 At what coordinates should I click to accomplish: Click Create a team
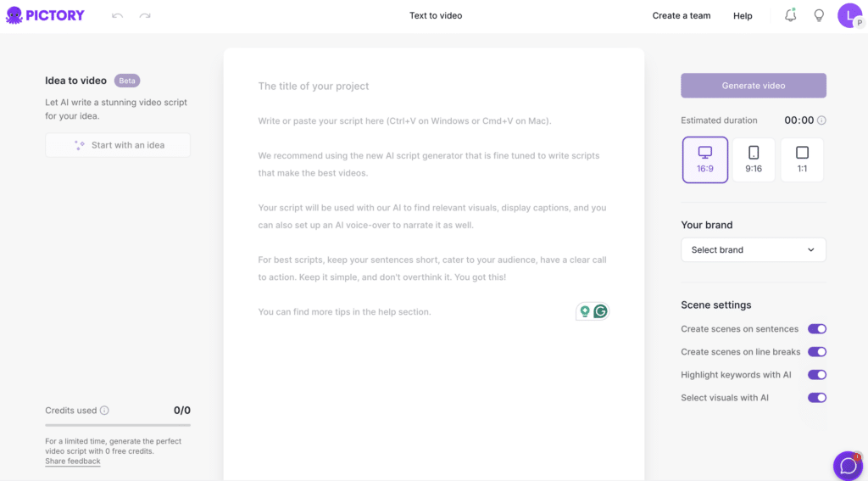click(682, 15)
